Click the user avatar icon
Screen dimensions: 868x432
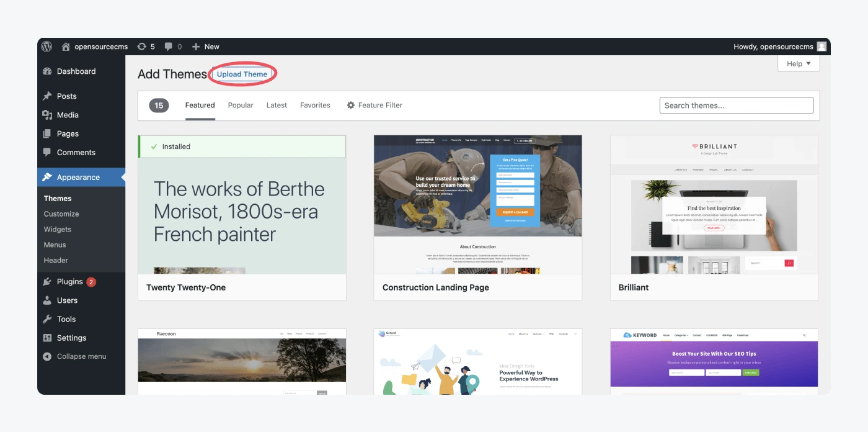point(821,47)
